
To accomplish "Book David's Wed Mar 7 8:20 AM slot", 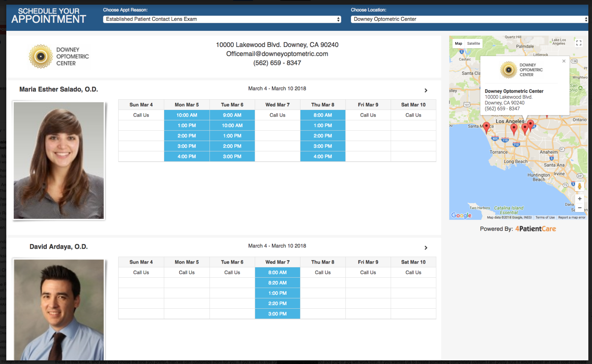I will 278,283.
